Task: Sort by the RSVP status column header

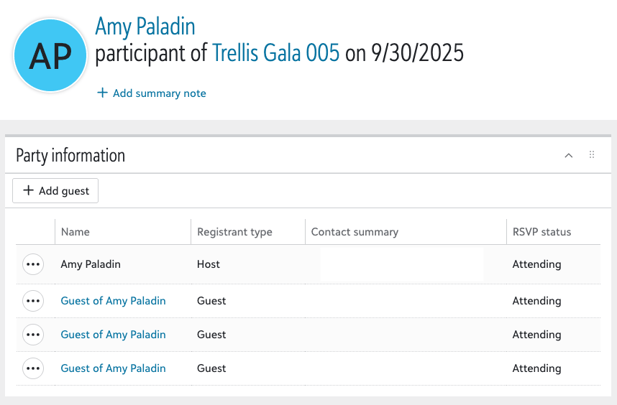Action: tap(541, 232)
